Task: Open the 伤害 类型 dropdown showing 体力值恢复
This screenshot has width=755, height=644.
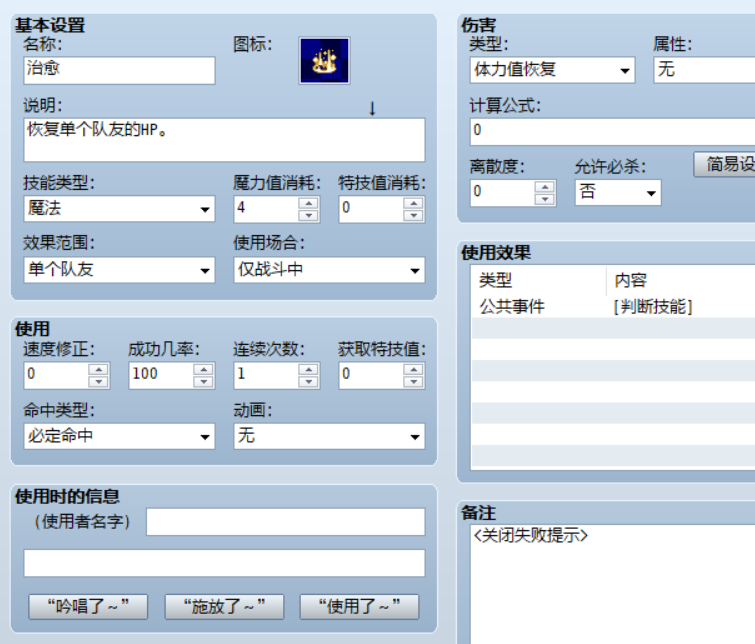Action: pos(552,70)
